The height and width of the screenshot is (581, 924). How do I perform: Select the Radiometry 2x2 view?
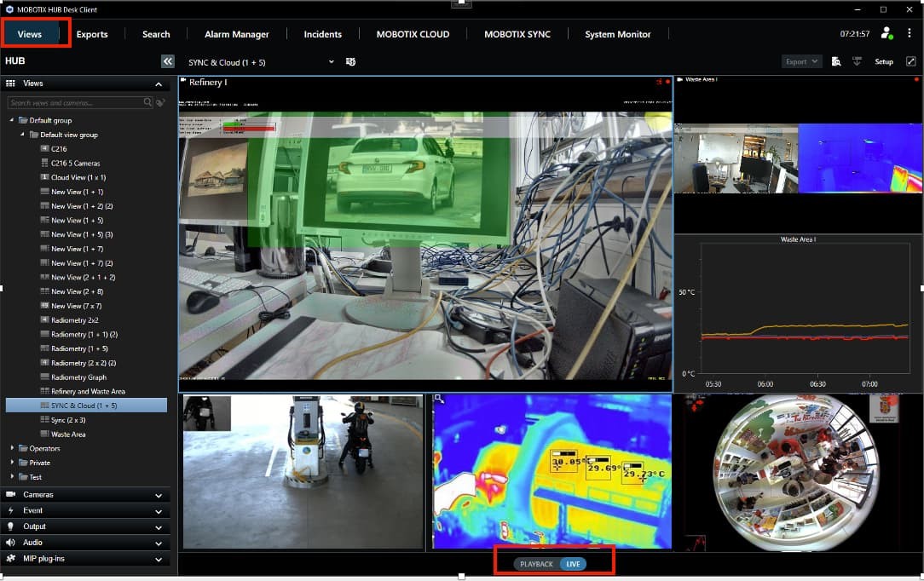coord(74,320)
